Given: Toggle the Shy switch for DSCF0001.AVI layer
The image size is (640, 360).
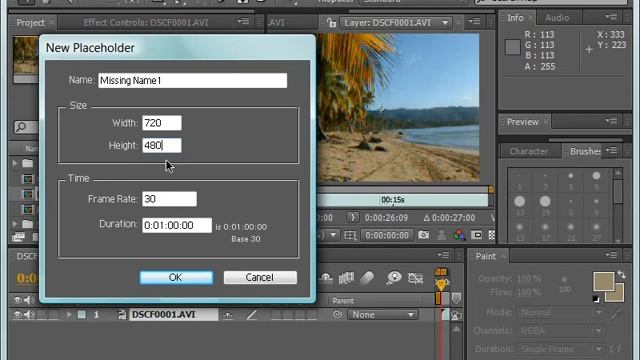Looking at the screenshot, I should coord(228,315).
